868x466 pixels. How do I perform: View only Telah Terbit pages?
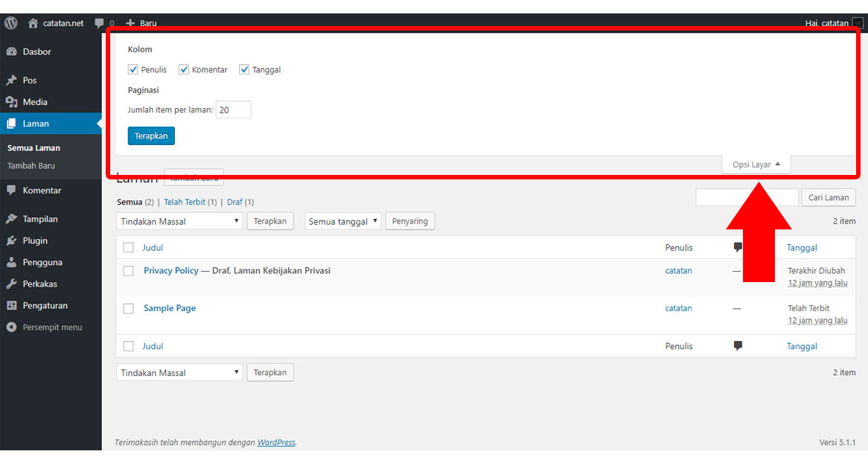click(185, 201)
